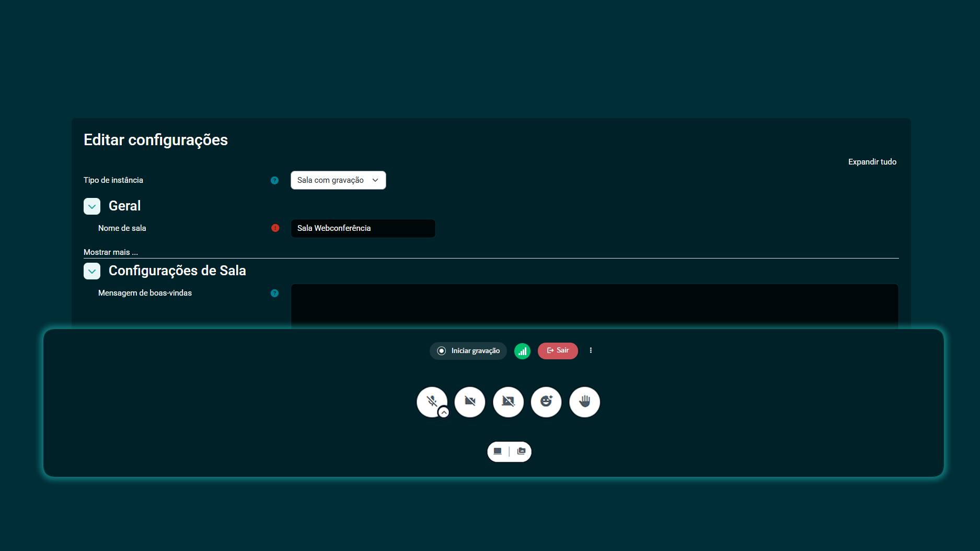This screenshot has width=980, height=551.
Task: Unmute the microphone
Action: [431, 401]
